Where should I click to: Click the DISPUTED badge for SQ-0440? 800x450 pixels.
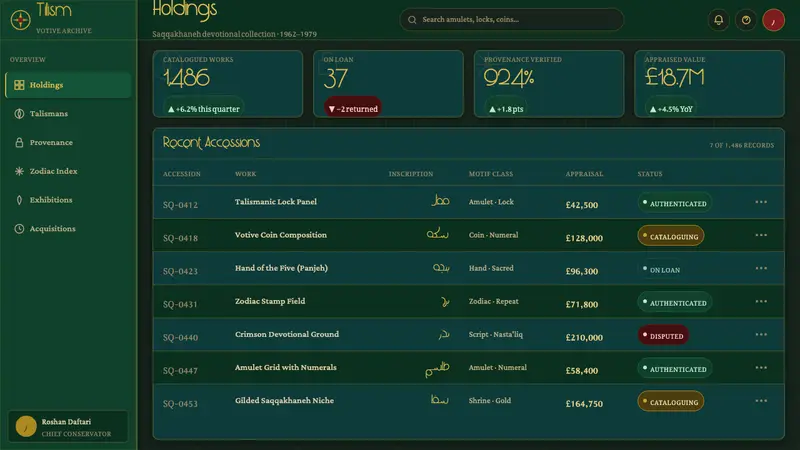(663, 336)
